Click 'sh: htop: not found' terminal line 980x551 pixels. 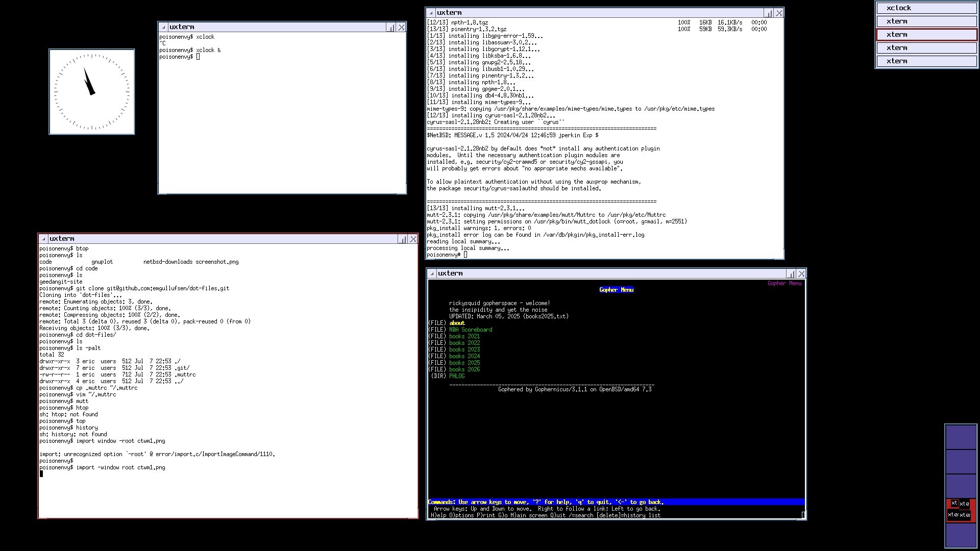pos(68,414)
